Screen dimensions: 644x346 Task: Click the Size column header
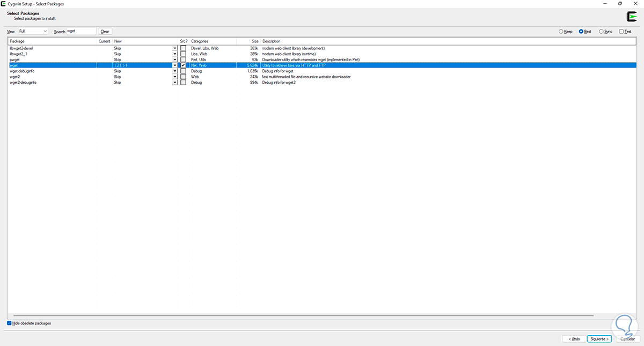point(248,41)
